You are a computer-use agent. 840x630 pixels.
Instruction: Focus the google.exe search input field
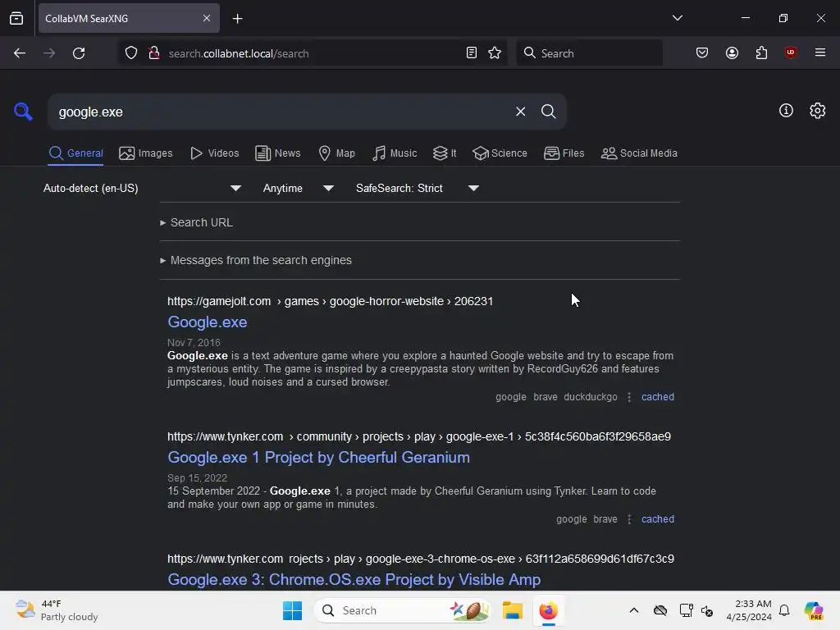tap(281, 112)
